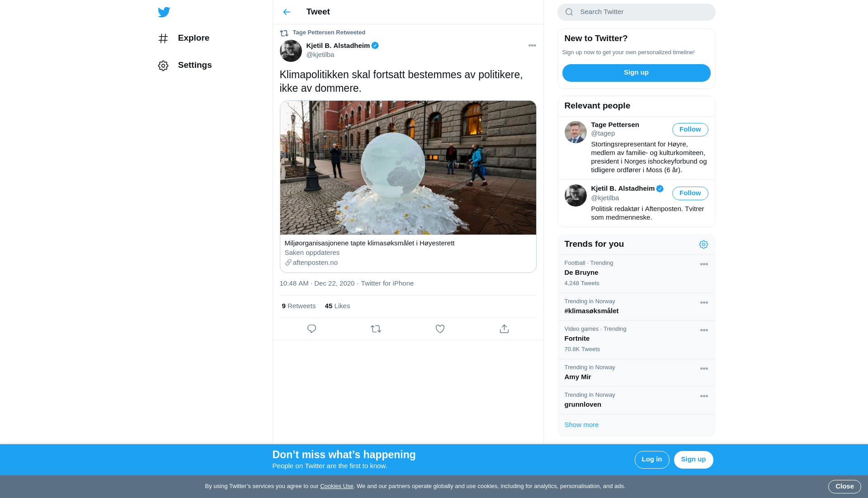Viewport: 868px width, 498px height.
Task: Click verified badge in Relevant people
Action: (660, 189)
